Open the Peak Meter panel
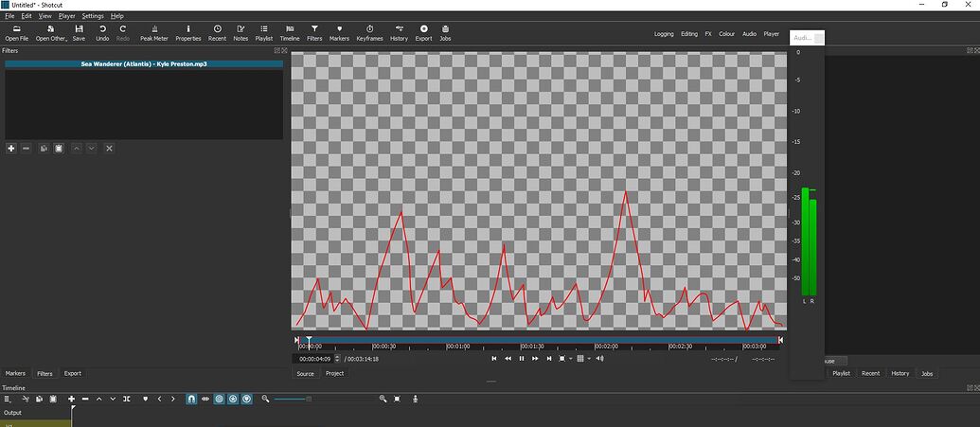The height and width of the screenshot is (427, 980). click(x=154, y=33)
